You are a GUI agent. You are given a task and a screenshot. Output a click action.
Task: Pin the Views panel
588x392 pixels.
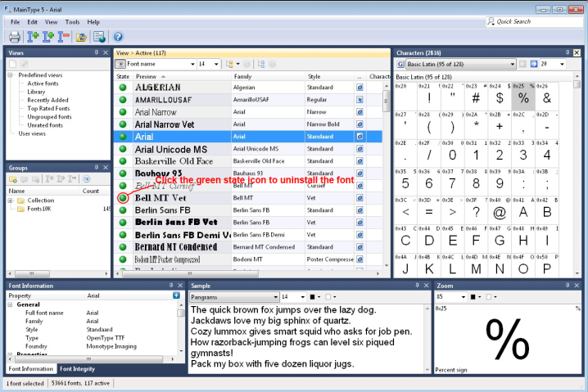pyautogui.click(x=97, y=52)
